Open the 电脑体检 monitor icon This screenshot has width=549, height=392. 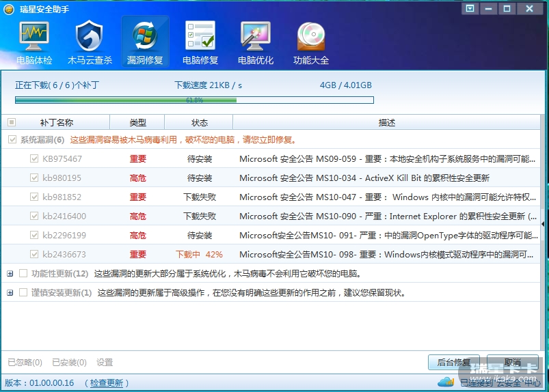[34, 37]
